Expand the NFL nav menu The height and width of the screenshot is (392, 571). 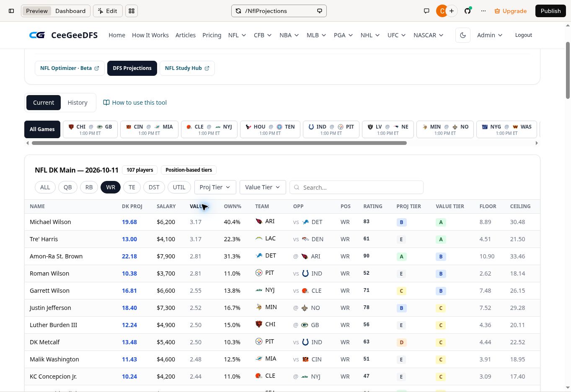coord(237,35)
